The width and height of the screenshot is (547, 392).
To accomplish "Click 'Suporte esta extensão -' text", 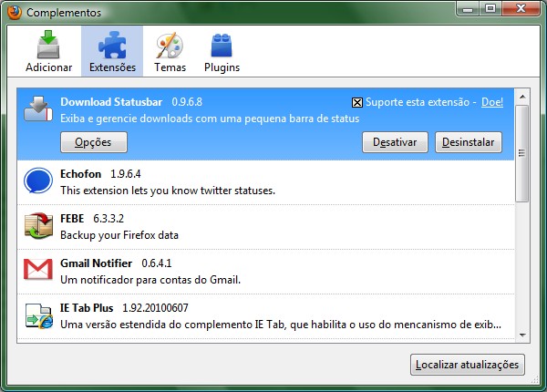I will pos(421,102).
